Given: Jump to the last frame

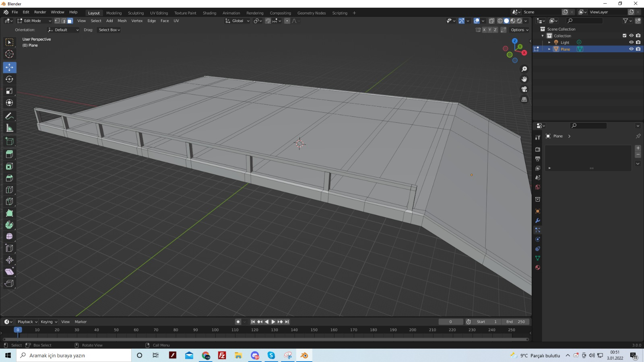Looking at the screenshot, I should tap(287, 322).
